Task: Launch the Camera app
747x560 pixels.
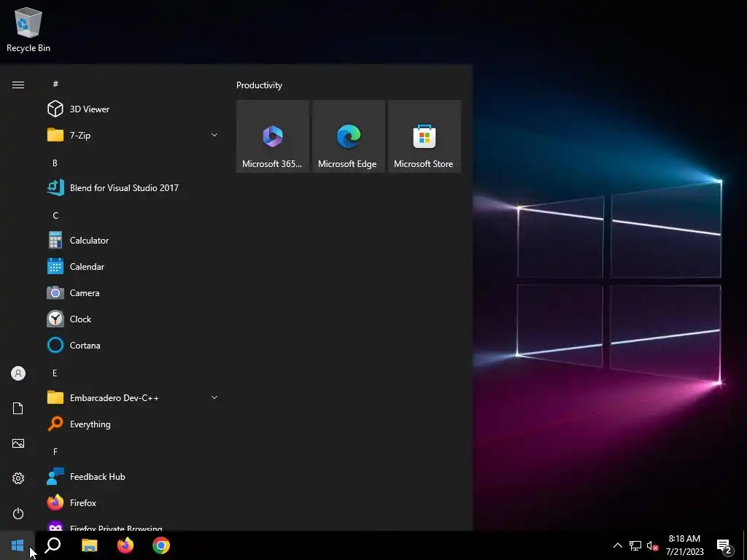Action: (133, 293)
